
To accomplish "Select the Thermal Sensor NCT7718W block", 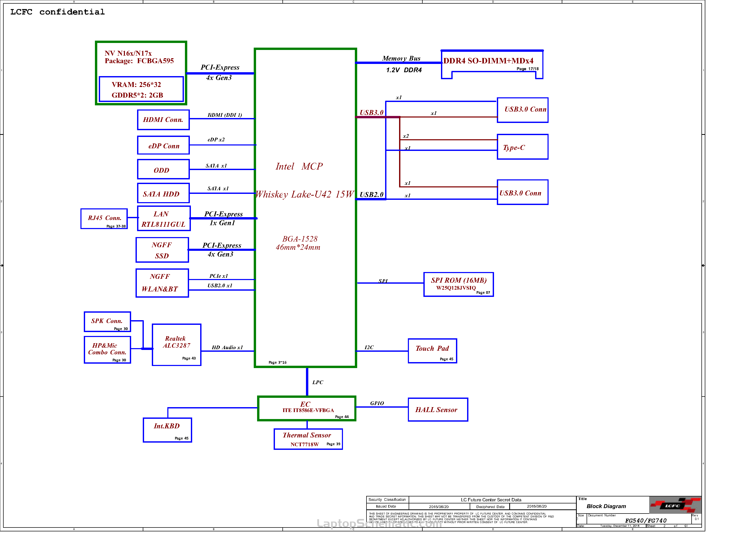I will coord(309,439).
